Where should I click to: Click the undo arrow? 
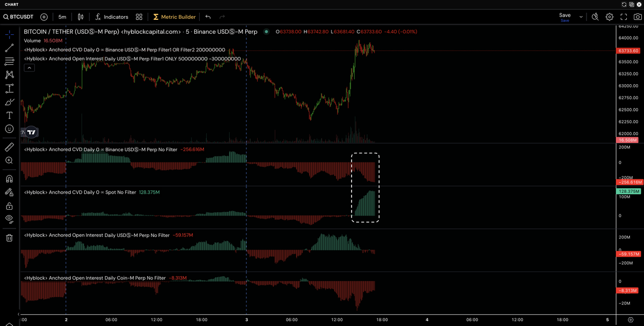208,17
